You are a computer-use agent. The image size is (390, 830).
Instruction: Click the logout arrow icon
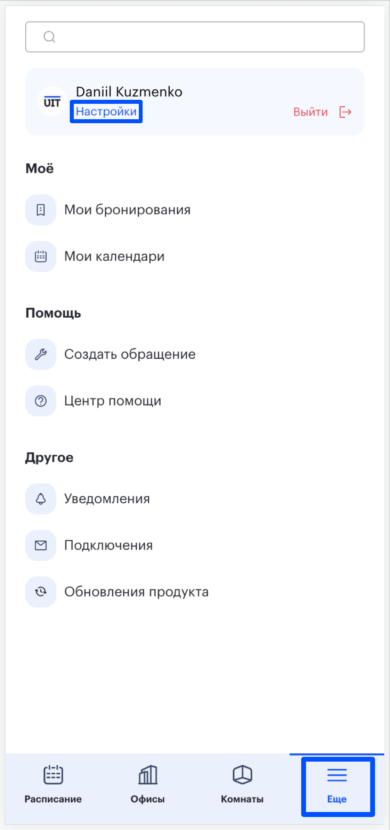[345, 112]
